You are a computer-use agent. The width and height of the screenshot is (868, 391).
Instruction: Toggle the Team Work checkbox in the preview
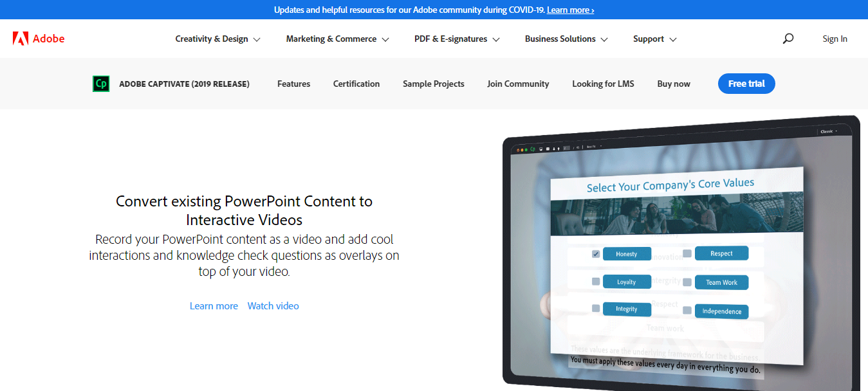(x=687, y=282)
